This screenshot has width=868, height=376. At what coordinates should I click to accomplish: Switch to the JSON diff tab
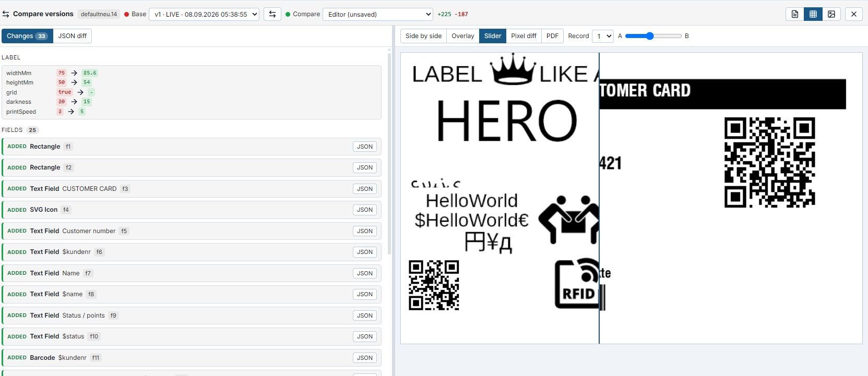click(x=73, y=36)
